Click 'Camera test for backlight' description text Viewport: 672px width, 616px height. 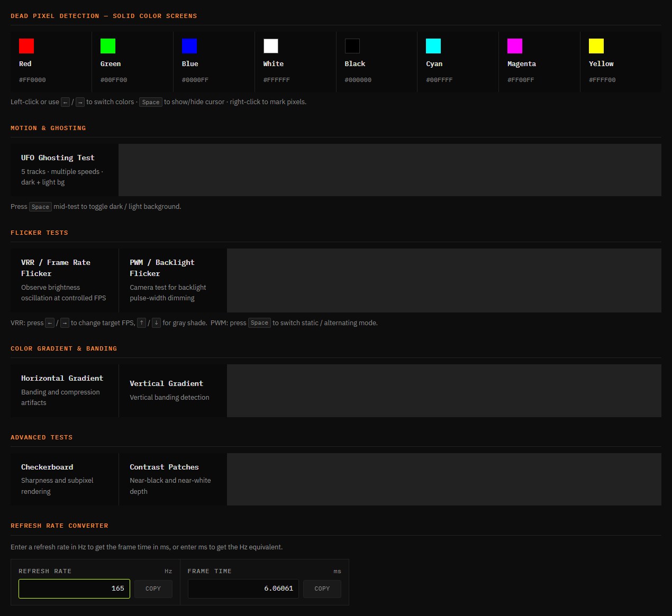point(168,293)
